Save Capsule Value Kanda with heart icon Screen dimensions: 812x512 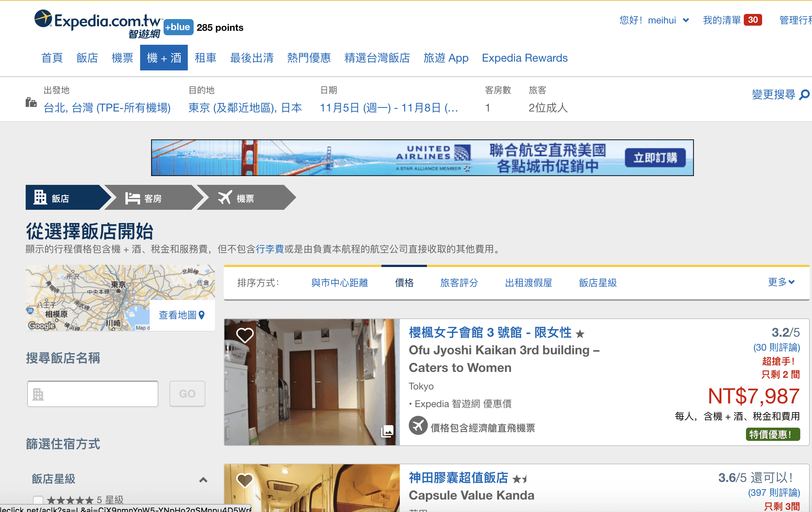(245, 480)
